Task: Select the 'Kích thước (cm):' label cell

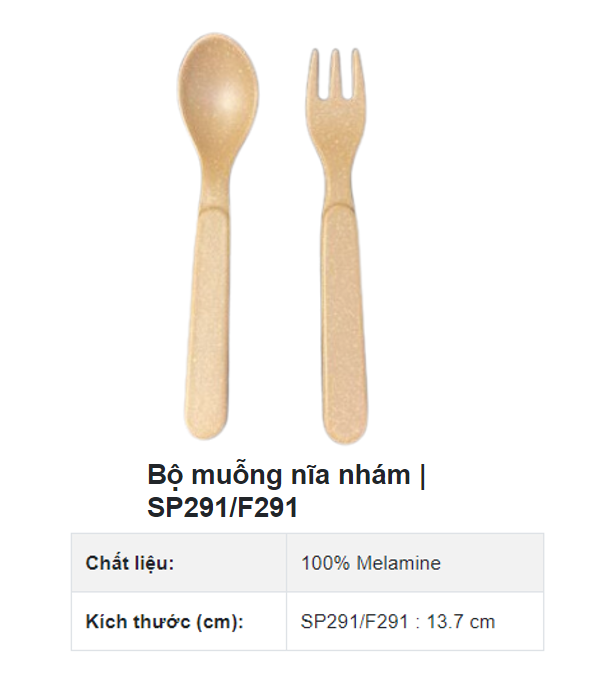Action: point(179,621)
